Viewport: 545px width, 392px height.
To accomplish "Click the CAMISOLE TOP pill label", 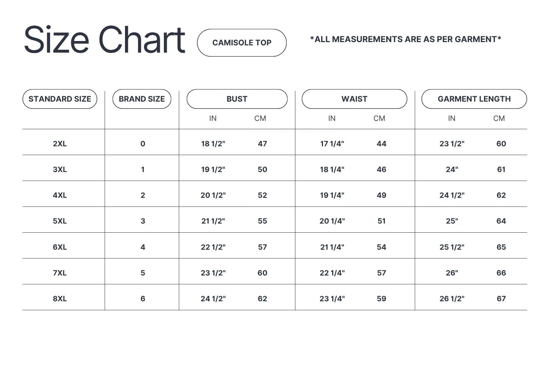I will coord(242,43).
